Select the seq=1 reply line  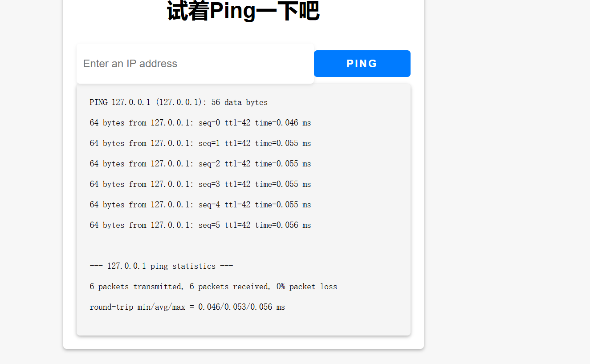point(200,143)
